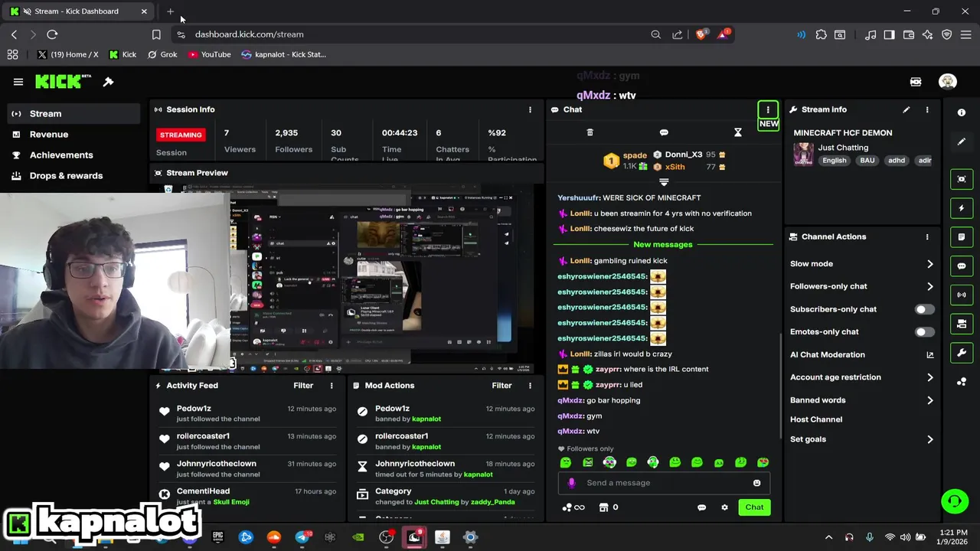Expand Banned words options

coord(930,400)
